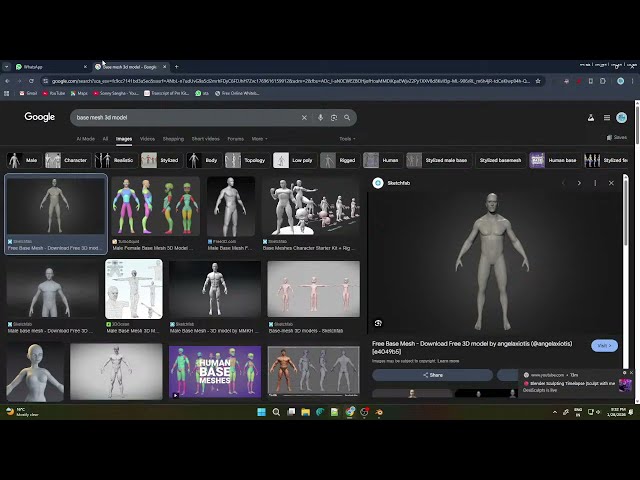The width and height of the screenshot is (640, 480).
Task: Open Google apps grid menu
Action: 607,118
